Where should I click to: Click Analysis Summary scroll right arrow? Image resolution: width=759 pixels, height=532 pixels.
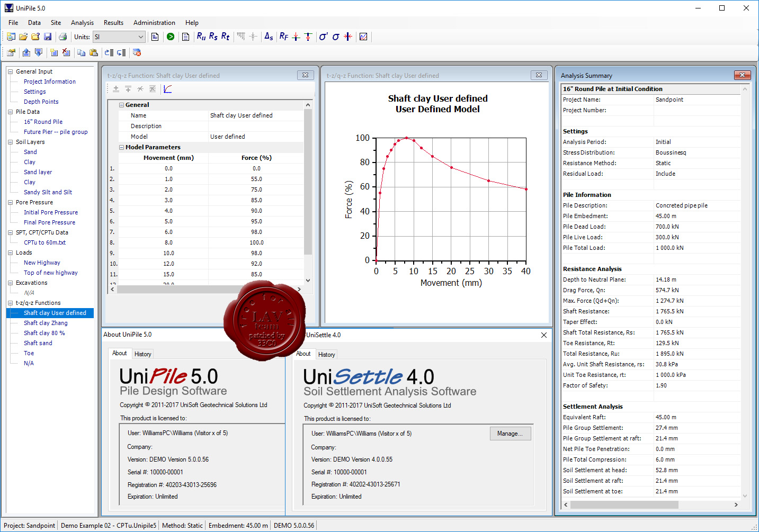[x=736, y=504]
